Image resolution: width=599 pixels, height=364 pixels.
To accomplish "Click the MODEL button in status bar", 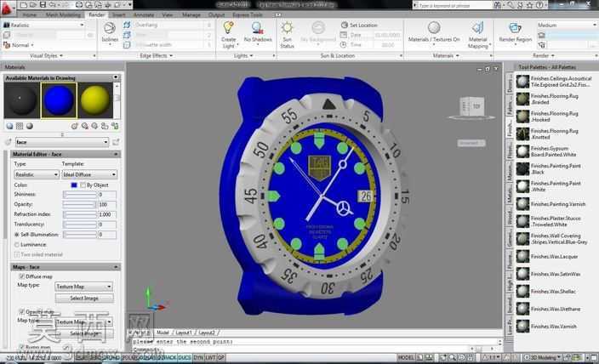I will [x=406, y=357].
